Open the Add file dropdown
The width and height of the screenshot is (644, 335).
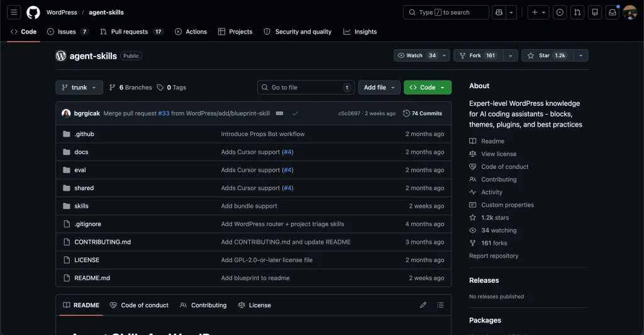[379, 88]
